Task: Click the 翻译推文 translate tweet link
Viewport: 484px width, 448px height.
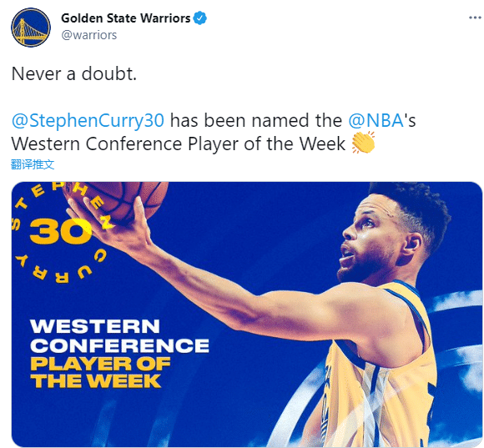Action: pos(33,164)
